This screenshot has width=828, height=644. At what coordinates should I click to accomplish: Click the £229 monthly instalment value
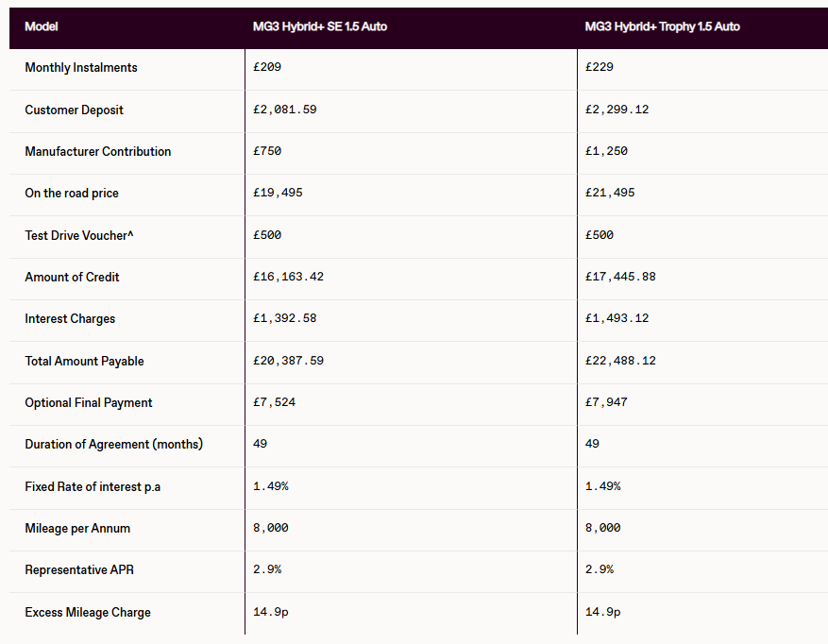600,68
